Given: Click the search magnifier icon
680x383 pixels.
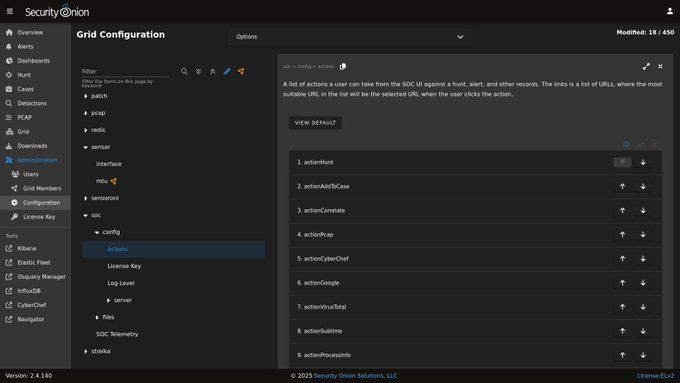Looking at the screenshot, I should point(184,71).
